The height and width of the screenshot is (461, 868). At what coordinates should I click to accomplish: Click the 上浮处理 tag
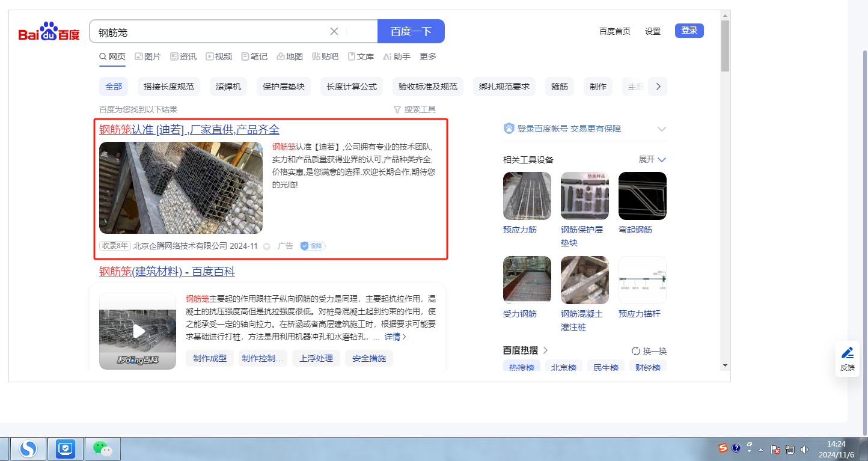[316, 358]
